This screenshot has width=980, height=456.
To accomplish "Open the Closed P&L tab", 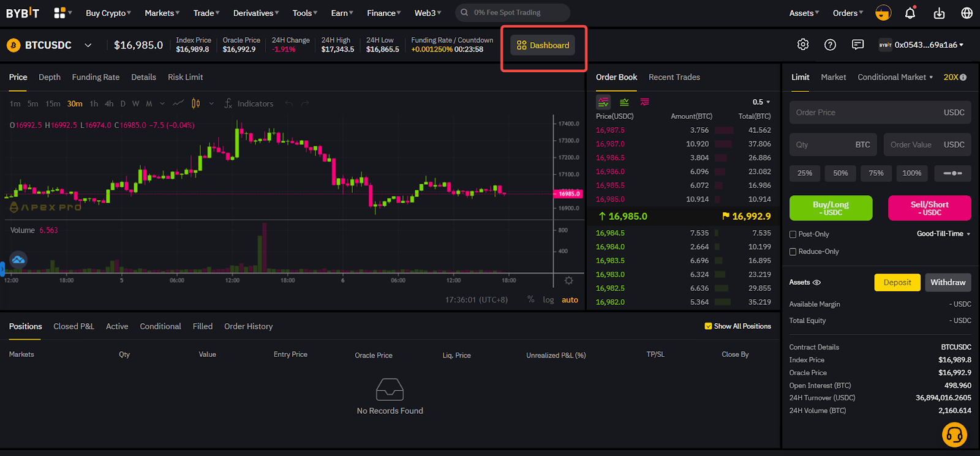I will [x=73, y=326].
